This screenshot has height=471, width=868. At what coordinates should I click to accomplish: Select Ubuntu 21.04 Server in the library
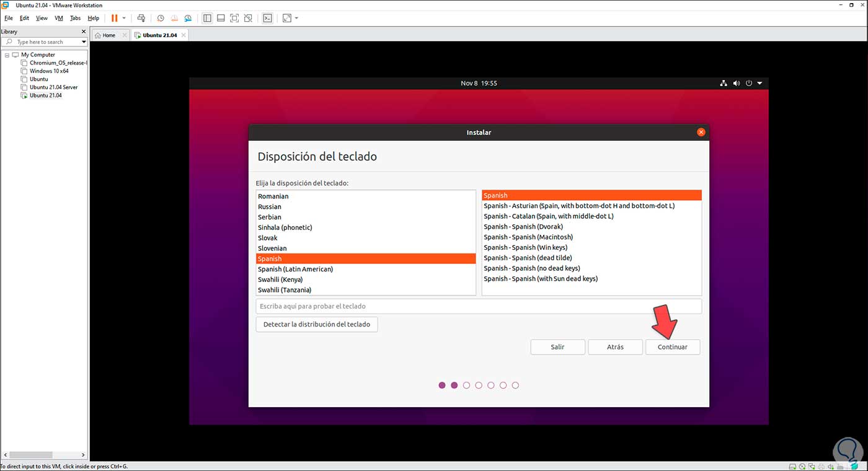[53, 87]
